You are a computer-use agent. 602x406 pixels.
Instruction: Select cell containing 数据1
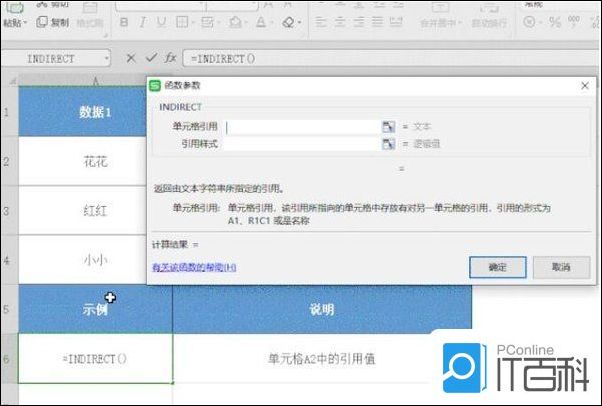coord(83,112)
